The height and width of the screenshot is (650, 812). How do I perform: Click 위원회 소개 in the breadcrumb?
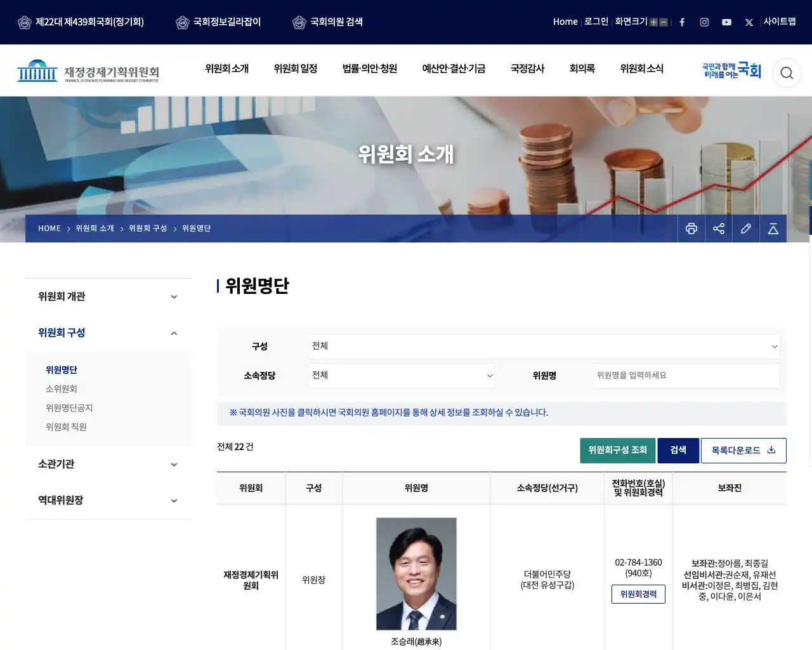pyautogui.click(x=95, y=229)
